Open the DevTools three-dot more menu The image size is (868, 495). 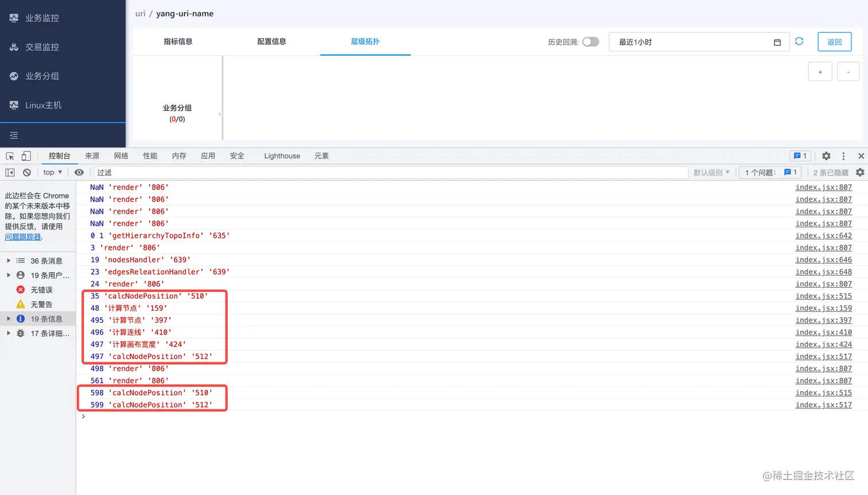[x=843, y=156]
